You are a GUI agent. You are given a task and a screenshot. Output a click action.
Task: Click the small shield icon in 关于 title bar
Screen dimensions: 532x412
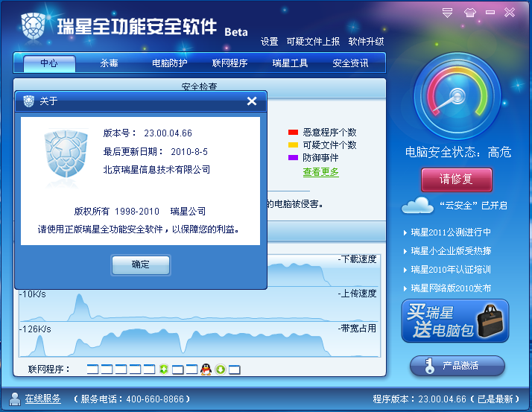[x=29, y=101]
